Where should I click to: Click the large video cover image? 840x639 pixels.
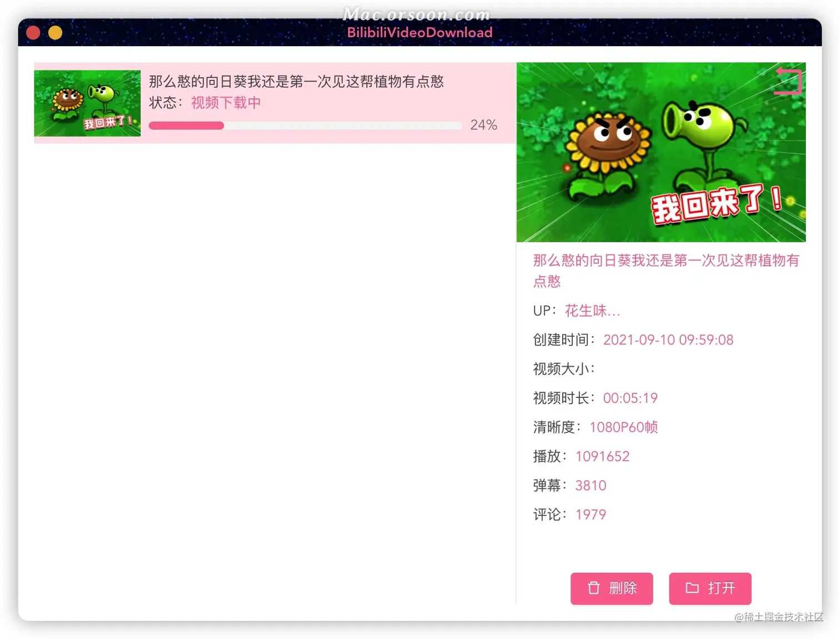coord(661,152)
